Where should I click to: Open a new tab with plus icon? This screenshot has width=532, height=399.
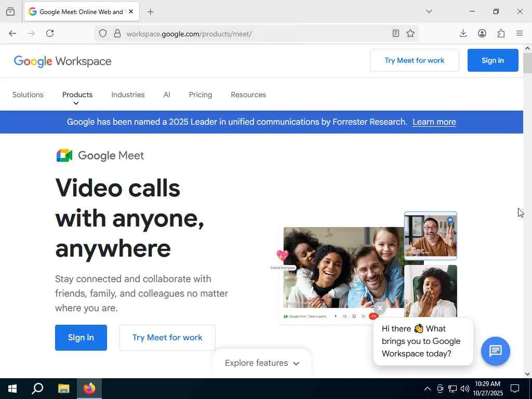pos(151,12)
